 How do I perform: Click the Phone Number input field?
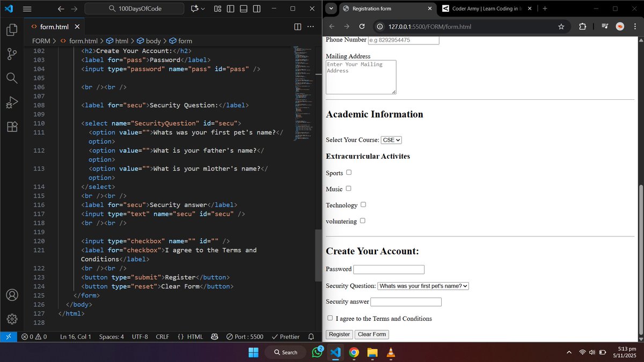404,40
